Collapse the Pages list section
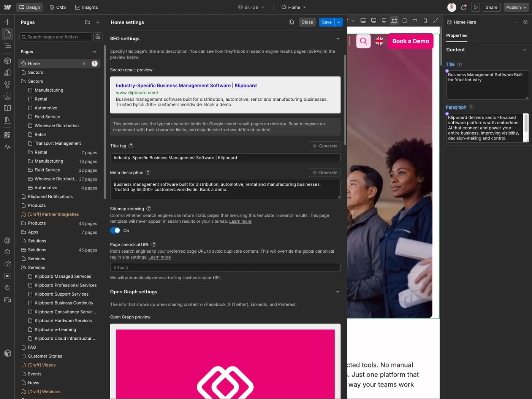The image size is (532, 399). 95,52
